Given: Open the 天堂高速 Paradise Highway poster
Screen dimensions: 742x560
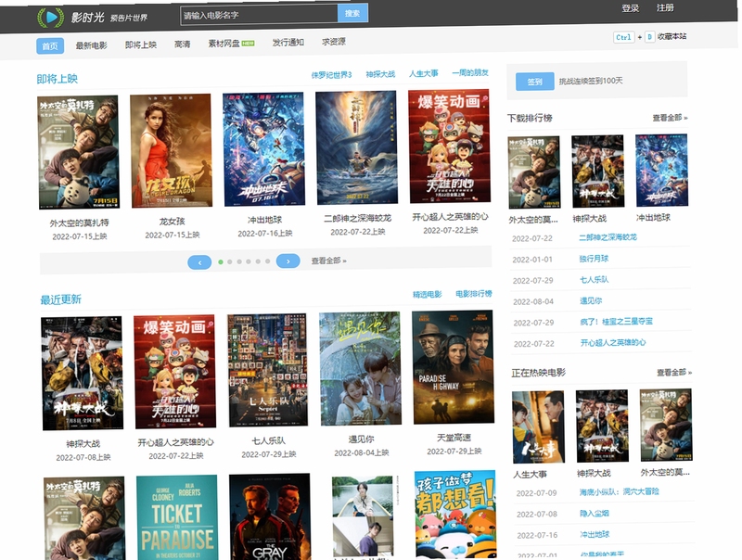Looking at the screenshot, I should (453, 366).
